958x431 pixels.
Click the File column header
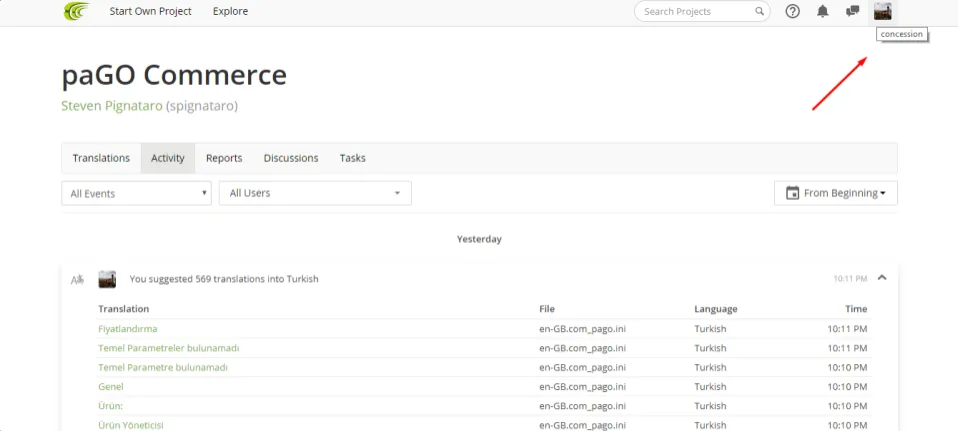[547, 309]
